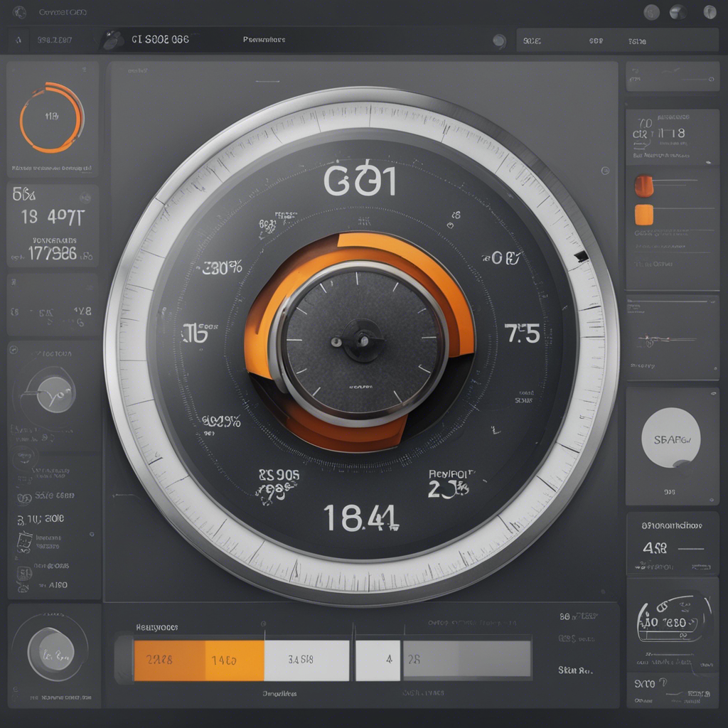Toggle the dark orange switch in the right panel

[643, 186]
